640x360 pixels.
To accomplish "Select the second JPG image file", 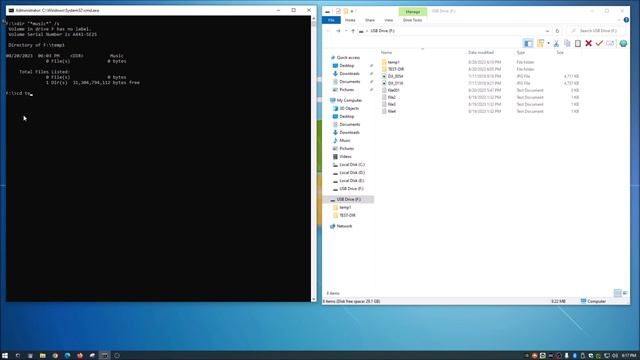I will (396, 83).
